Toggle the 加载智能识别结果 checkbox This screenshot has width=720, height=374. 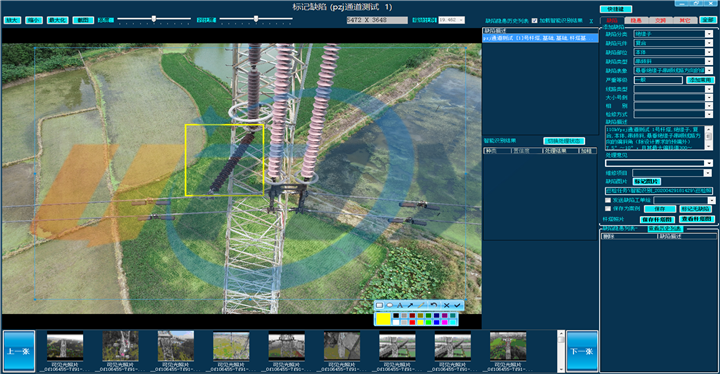pos(534,21)
